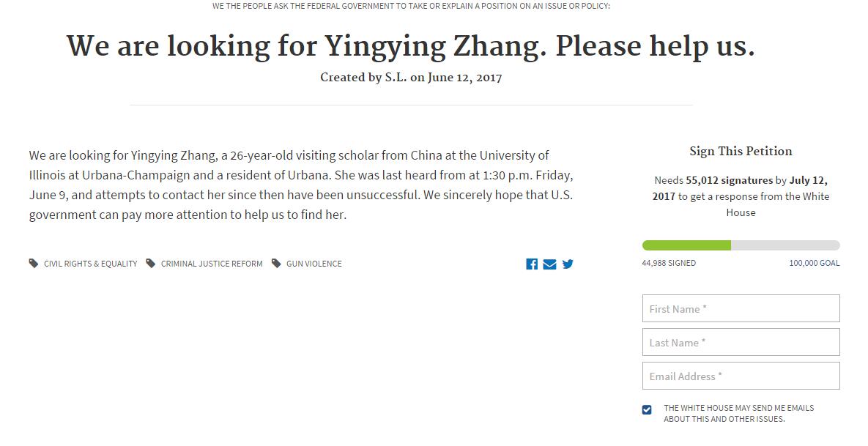The image size is (868, 446).
Task: Share petition on Twitter
Action: 568,264
